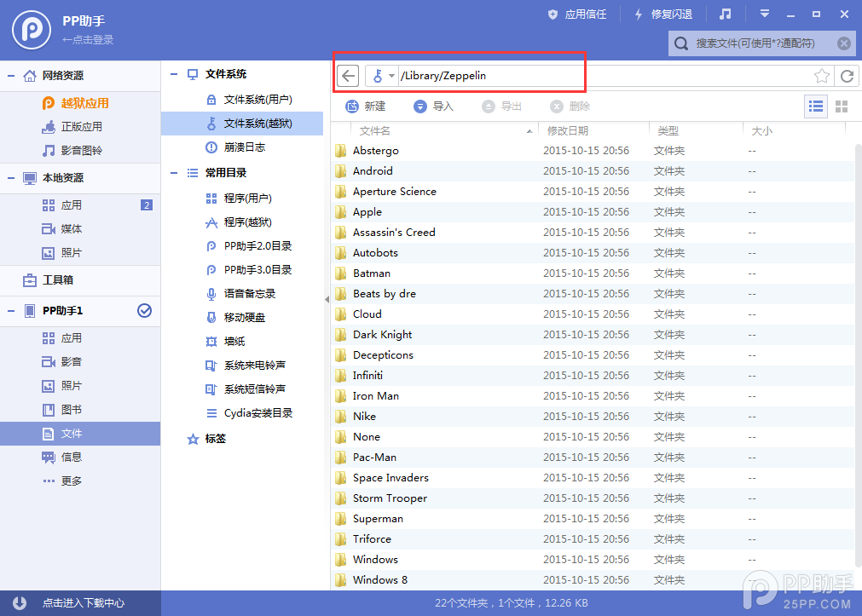Open the title bar dropdown menu arrow

tap(764, 14)
